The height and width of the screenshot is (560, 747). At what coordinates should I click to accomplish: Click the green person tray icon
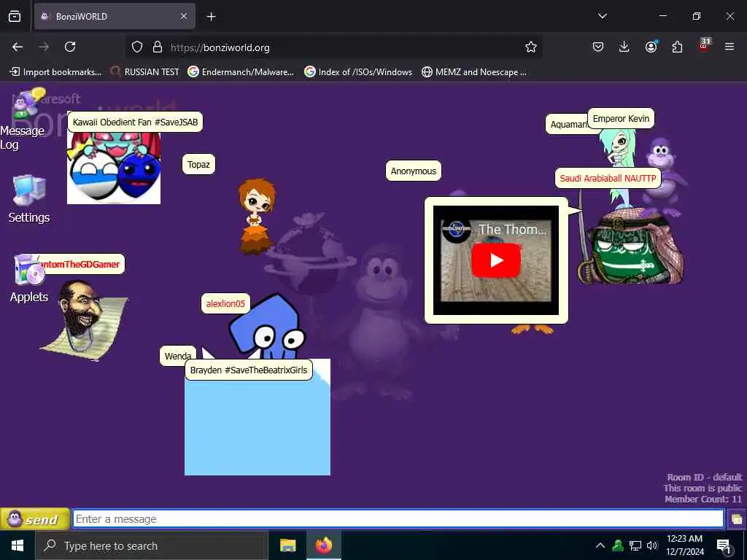tap(618, 545)
